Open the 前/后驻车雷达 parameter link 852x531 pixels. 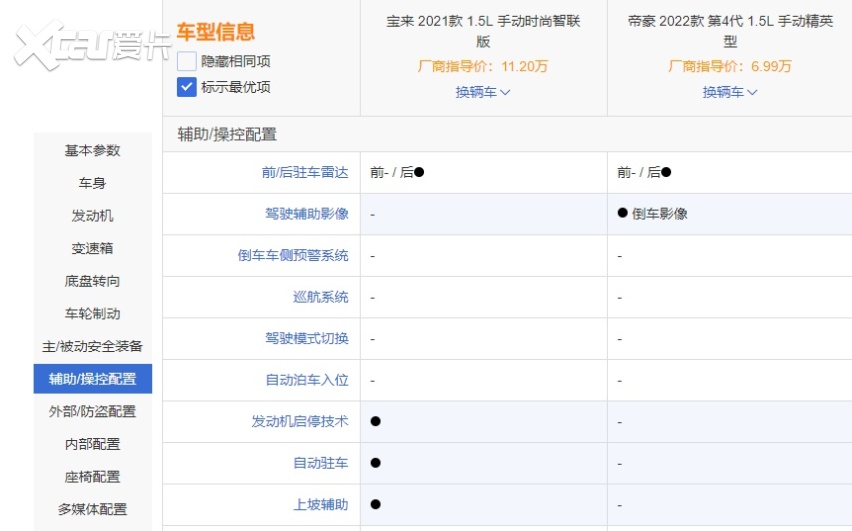point(305,172)
